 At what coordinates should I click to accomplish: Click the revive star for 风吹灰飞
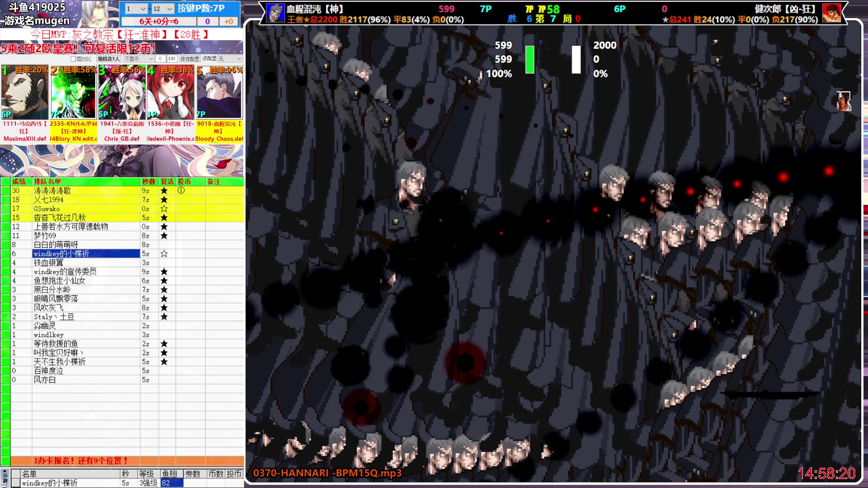pos(164,308)
